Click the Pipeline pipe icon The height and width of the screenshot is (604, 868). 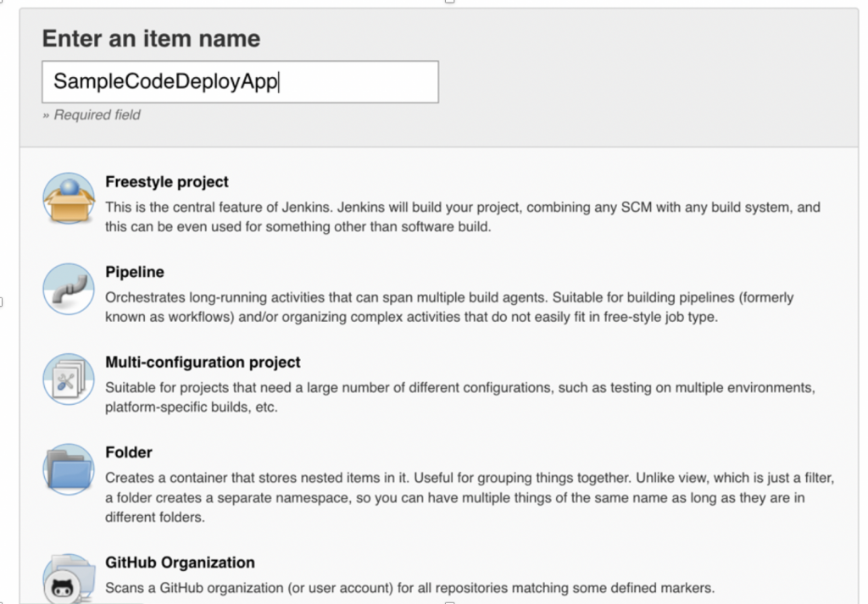pos(69,289)
